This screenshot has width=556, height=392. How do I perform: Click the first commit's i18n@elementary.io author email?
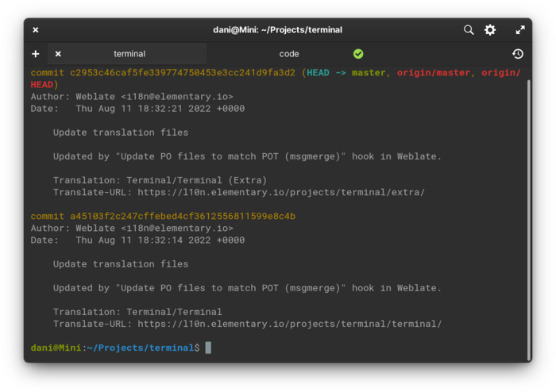click(x=177, y=97)
